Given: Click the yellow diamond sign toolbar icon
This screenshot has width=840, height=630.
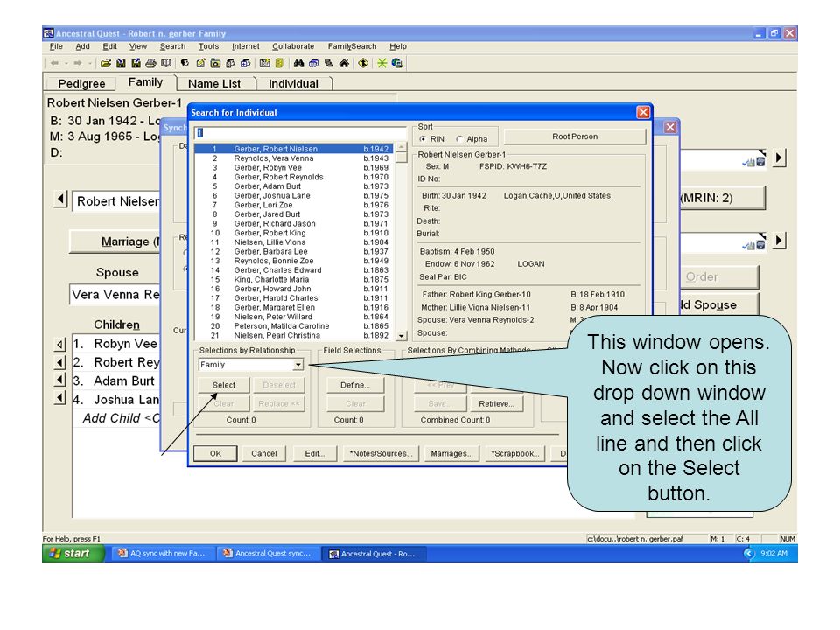Looking at the screenshot, I should click(x=363, y=63).
